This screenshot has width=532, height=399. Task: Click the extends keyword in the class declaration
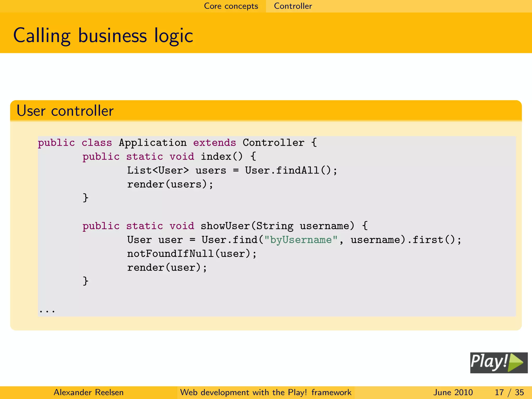point(215,143)
